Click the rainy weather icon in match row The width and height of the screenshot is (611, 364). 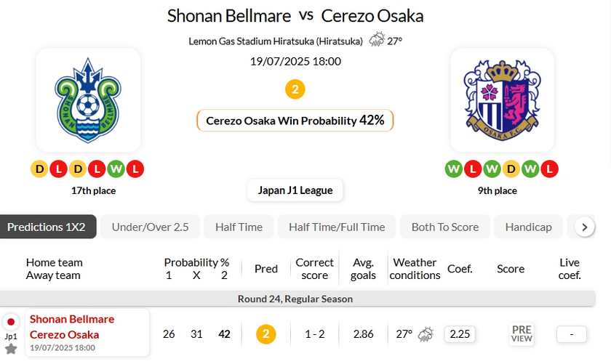(426, 334)
